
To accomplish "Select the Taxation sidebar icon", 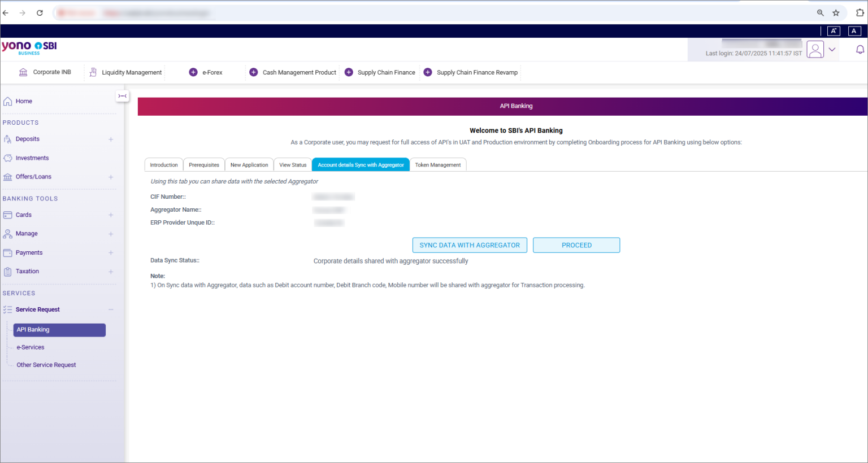I will click(8, 271).
